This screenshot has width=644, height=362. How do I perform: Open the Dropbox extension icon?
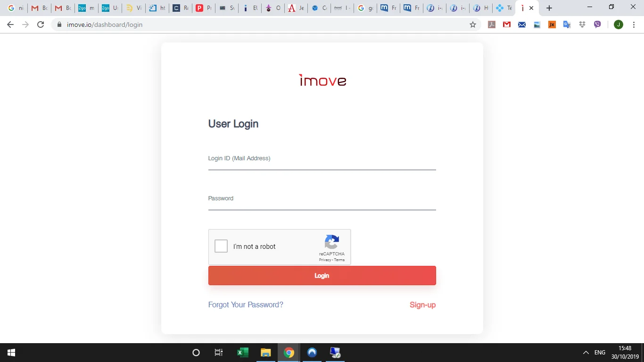[582, 25]
